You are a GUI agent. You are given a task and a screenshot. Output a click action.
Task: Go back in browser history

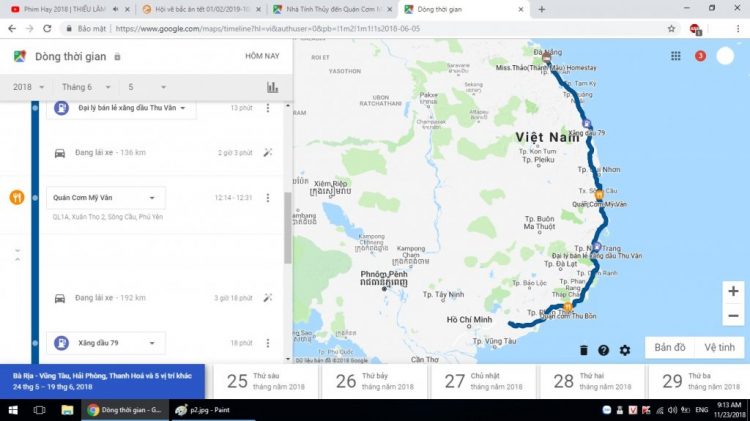coord(12,29)
